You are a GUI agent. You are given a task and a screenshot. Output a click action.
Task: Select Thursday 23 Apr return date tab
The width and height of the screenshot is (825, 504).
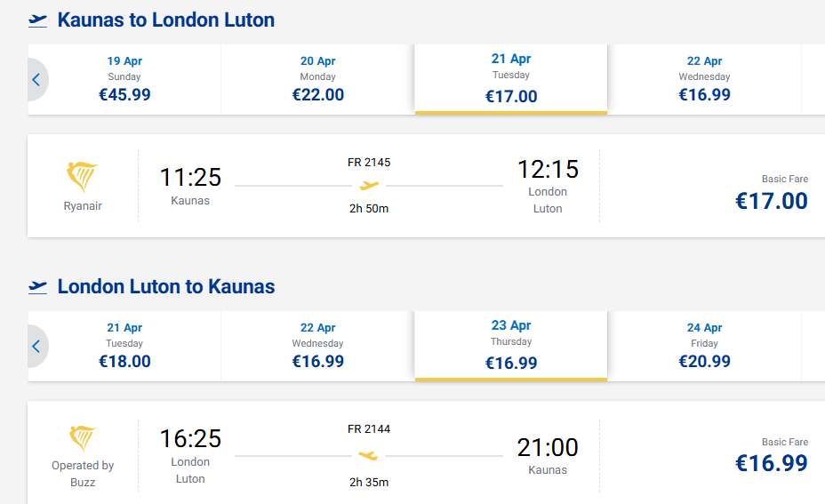511,346
